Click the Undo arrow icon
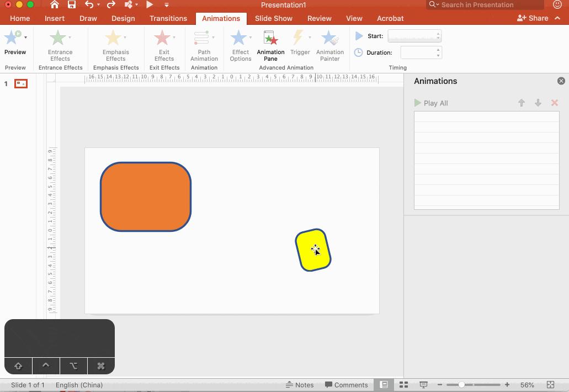569x392 pixels. pyautogui.click(x=89, y=5)
